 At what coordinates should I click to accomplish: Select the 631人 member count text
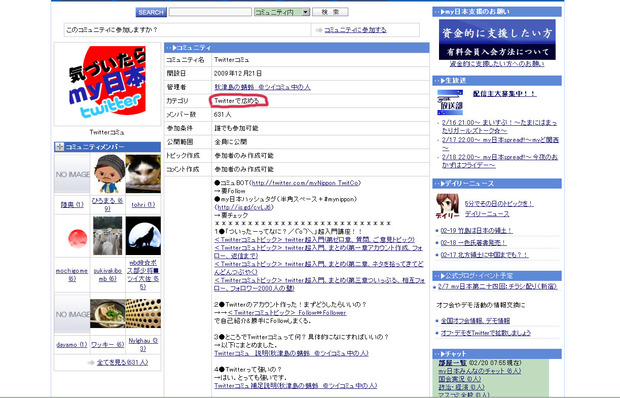coord(222,114)
